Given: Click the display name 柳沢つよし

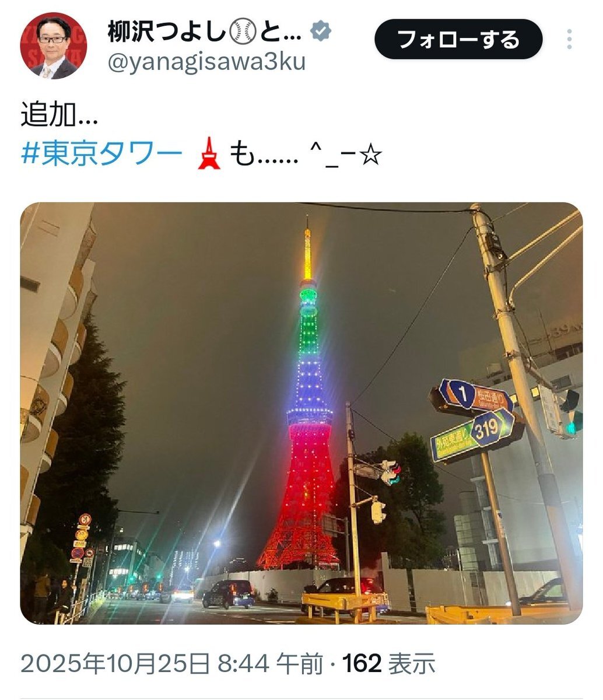Looking at the screenshot, I should (166, 32).
